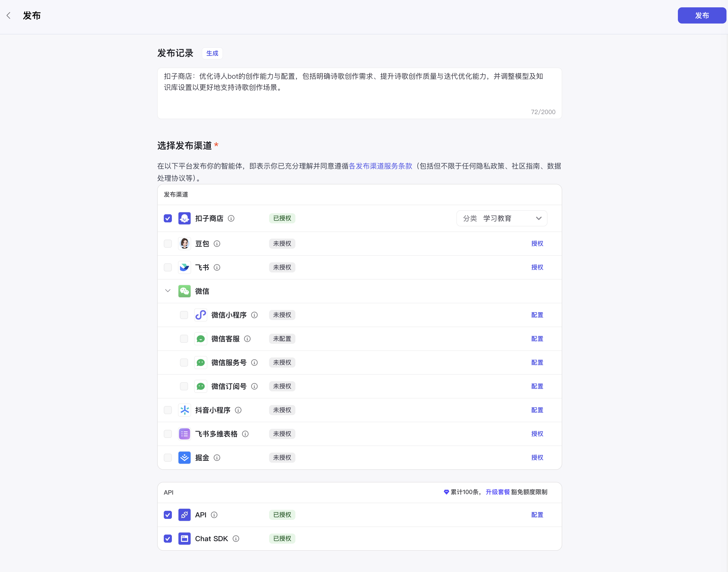The height and width of the screenshot is (572, 728).
Task: Tick the 微信客服 checkbox
Action: click(184, 338)
